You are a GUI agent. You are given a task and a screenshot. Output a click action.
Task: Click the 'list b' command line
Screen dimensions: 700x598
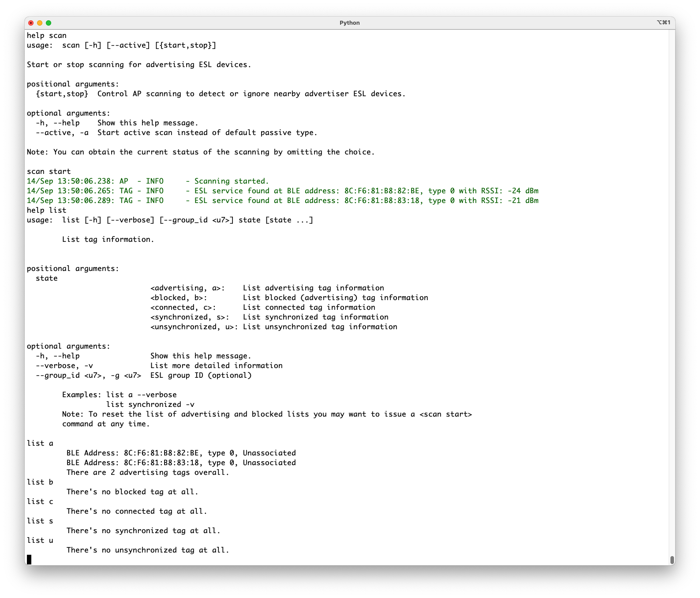(x=40, y=482)
